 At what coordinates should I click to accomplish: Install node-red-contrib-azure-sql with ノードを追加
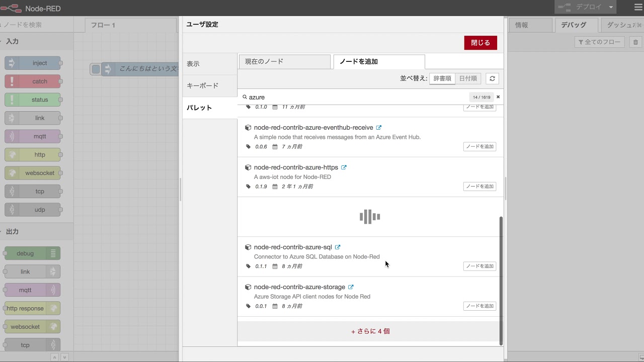click(x=479, y=266)
